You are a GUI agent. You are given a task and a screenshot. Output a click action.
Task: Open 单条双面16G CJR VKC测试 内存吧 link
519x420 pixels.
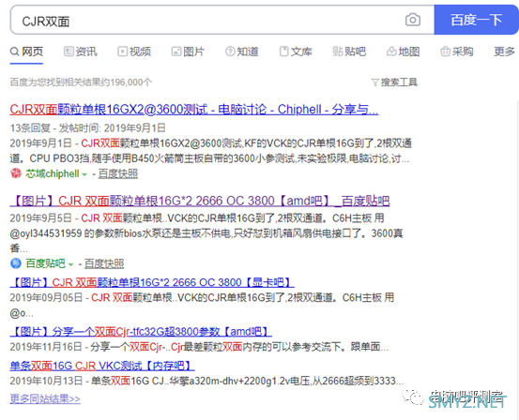point(102,366)
